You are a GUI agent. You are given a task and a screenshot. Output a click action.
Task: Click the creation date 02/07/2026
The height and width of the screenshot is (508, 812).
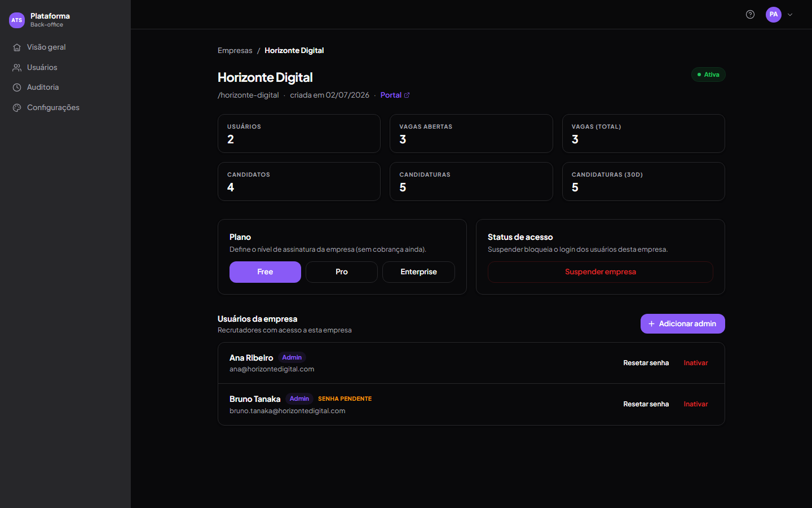347,95
